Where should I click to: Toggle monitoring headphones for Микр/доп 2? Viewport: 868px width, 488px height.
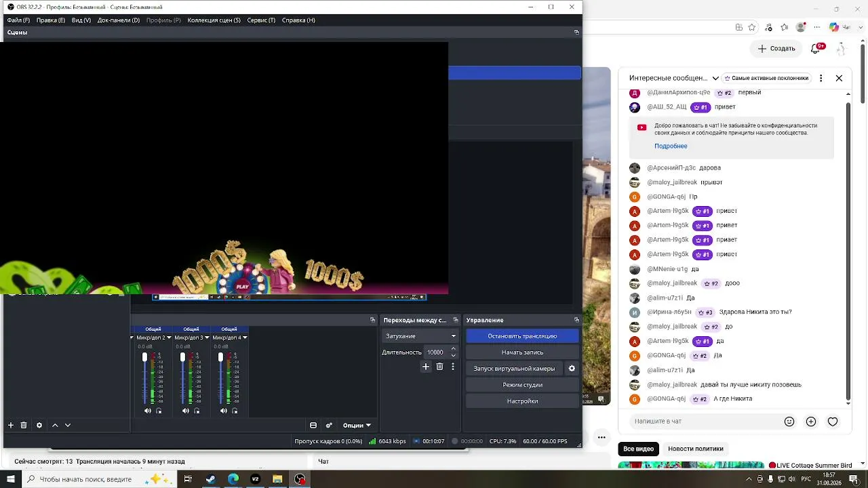pos(159,411)
